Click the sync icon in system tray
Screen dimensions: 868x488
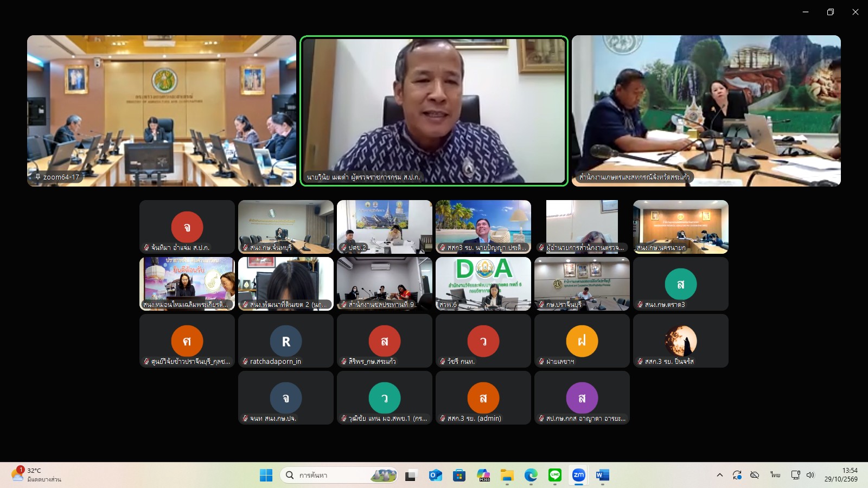pyautogui.click(x=737, y=475)
